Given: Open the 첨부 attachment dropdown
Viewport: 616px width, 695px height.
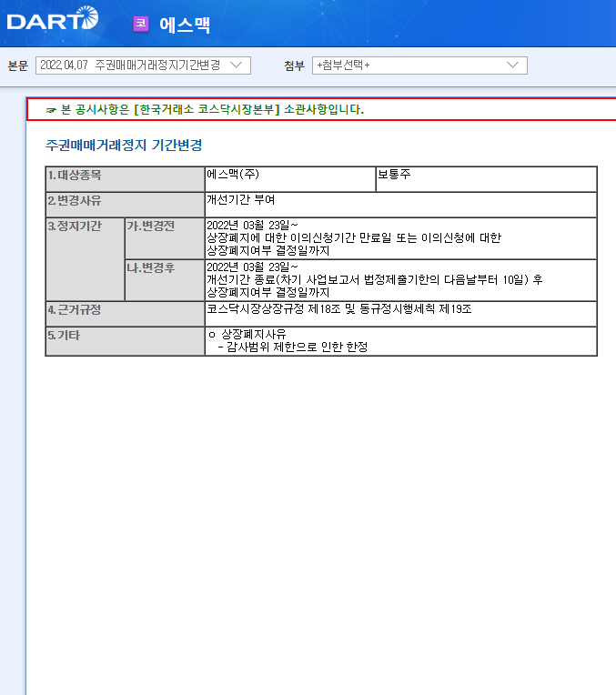Looking at the screenshot, I should click(419, 65).
